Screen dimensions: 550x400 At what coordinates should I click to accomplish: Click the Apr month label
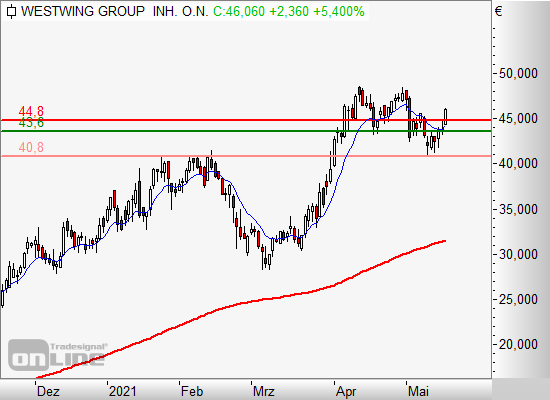tap(346, 391)
